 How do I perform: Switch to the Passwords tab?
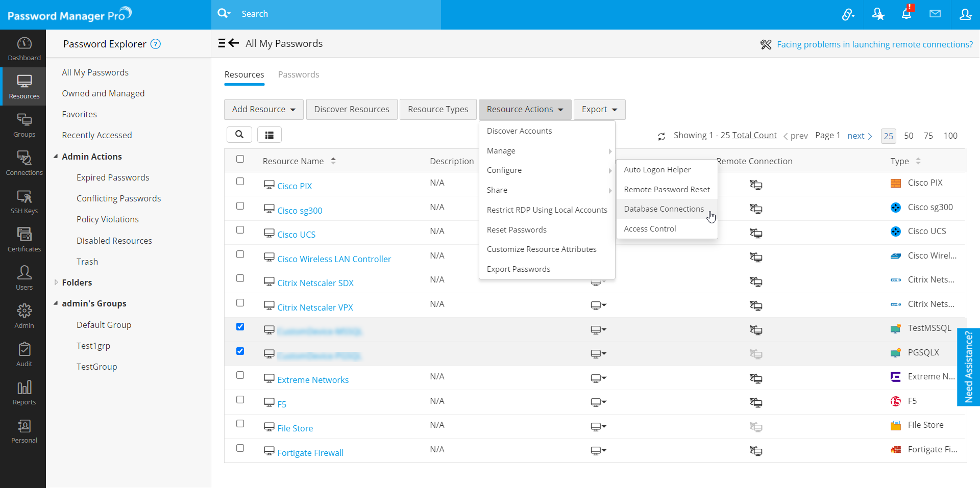coord(298,74)
